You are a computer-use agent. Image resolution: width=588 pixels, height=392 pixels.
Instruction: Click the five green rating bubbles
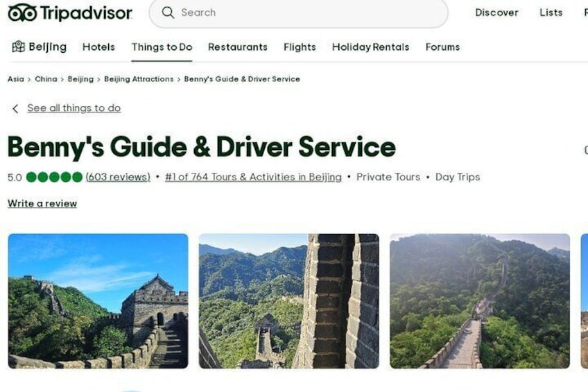tap(54, 177)
